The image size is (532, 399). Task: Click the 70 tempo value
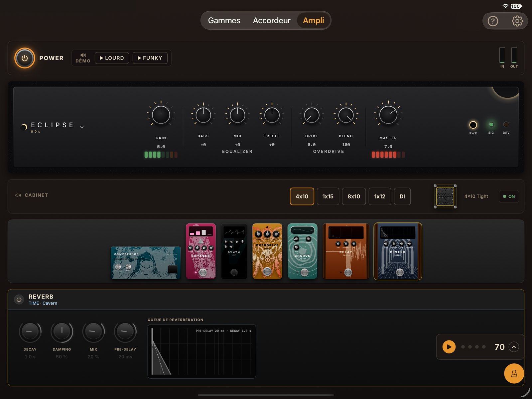point(499,347)
